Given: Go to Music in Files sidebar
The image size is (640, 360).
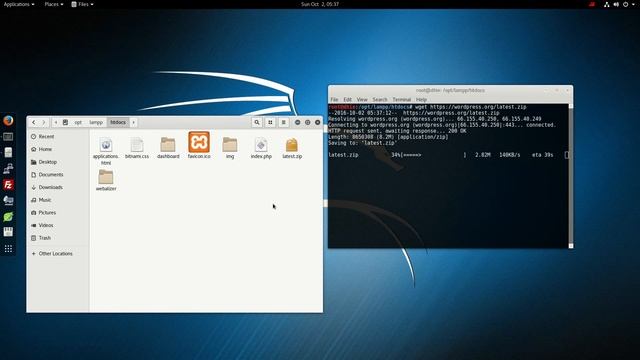Looking at the screenshot, I should coord(58,200).
